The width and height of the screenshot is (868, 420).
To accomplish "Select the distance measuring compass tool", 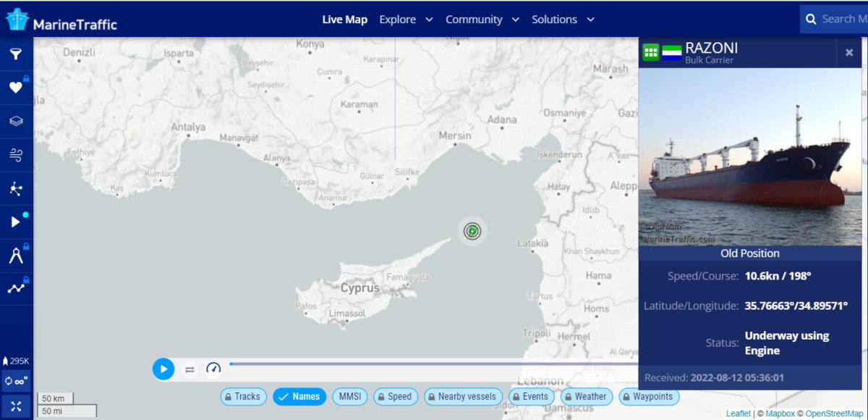I will [x=16, y=256].
